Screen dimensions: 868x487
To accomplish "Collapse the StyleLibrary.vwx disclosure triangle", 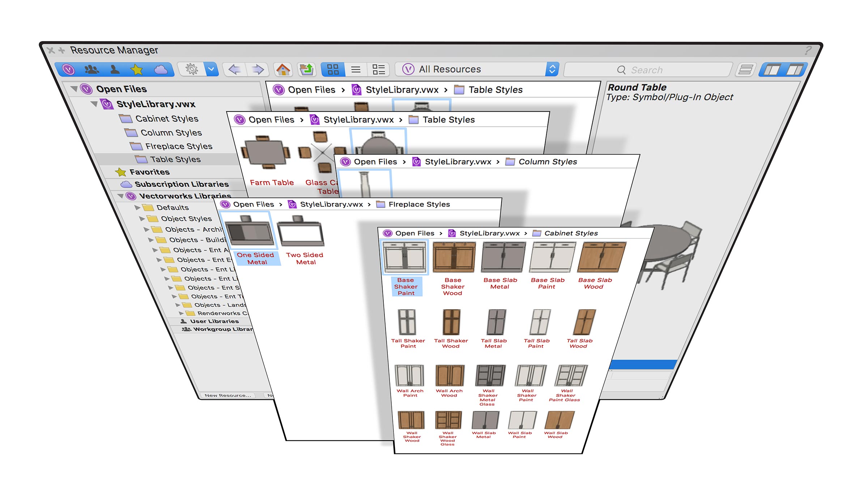I will tap(94, 104).
